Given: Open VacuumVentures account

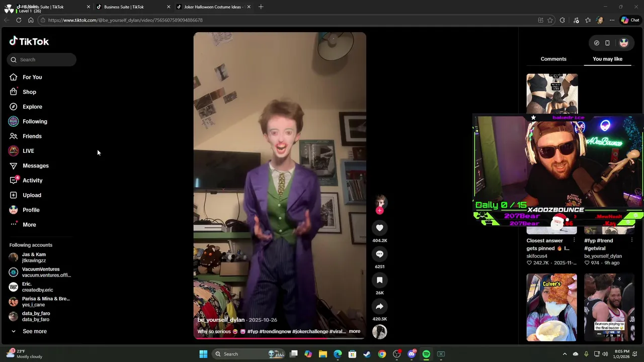Looking at the screenshot, I should 40,272.
